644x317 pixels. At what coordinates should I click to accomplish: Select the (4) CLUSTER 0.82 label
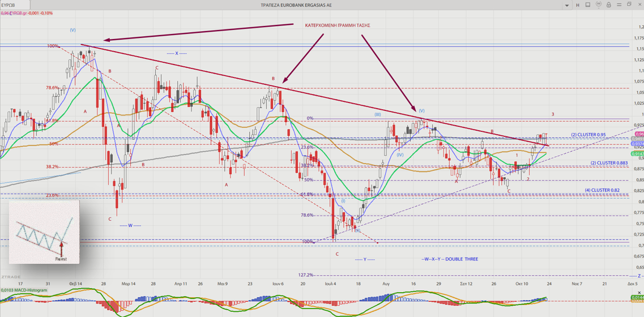[x=603, y=190]
